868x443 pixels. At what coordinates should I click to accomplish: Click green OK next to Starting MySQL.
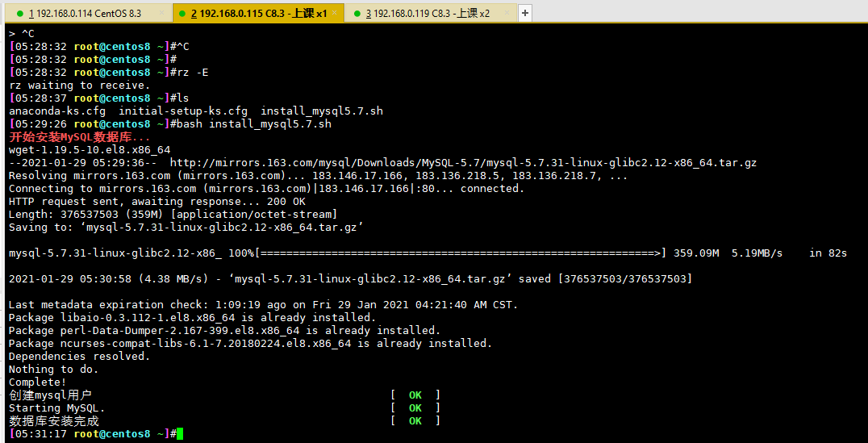[415, 407]
